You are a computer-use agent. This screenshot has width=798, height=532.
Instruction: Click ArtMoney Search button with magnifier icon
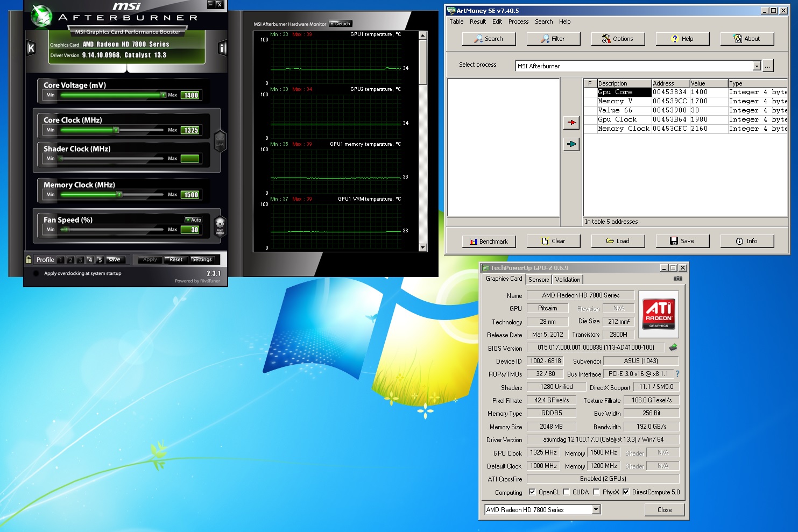pos(489,39)
